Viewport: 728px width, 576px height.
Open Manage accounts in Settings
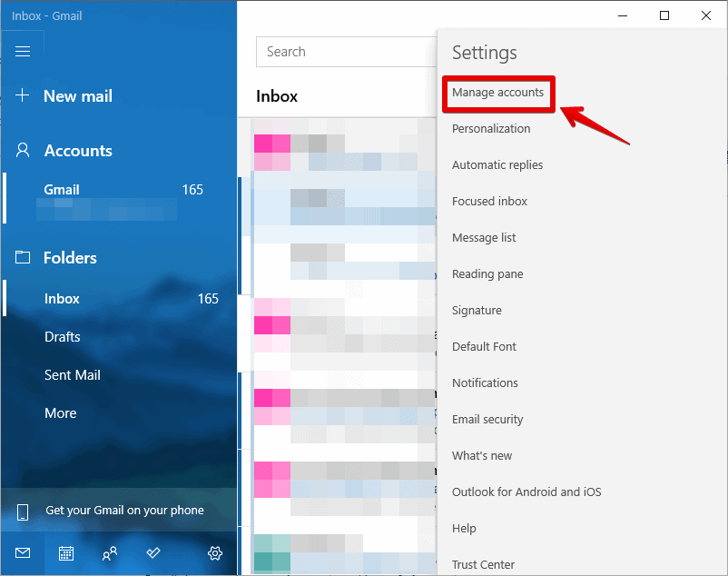point(497,93)
